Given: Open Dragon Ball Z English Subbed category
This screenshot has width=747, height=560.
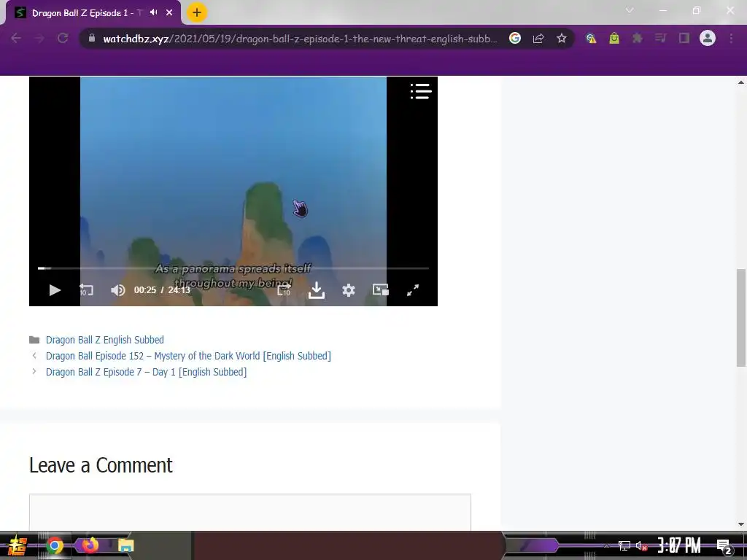Looking at the screenshot, I should pyautogui.click(x=105, y=340).
